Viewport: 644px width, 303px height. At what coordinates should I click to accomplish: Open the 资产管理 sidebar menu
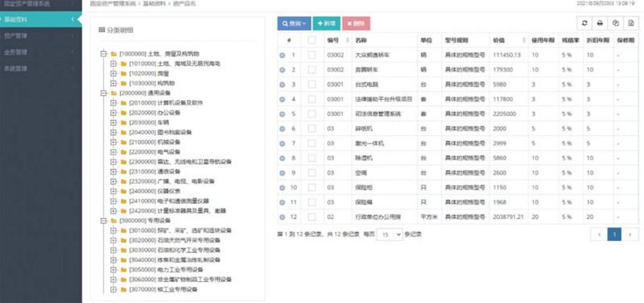tap(41, 35)
